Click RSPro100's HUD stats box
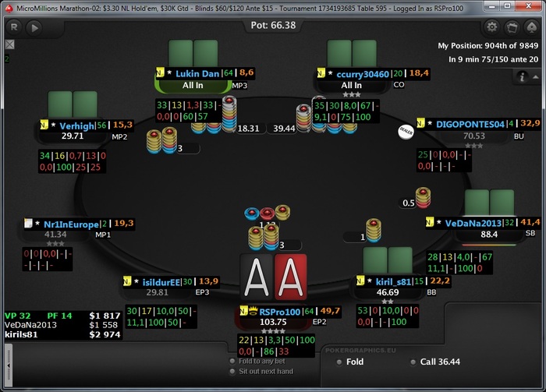This screenshot has width=546, height=392. tap(276, 346)
